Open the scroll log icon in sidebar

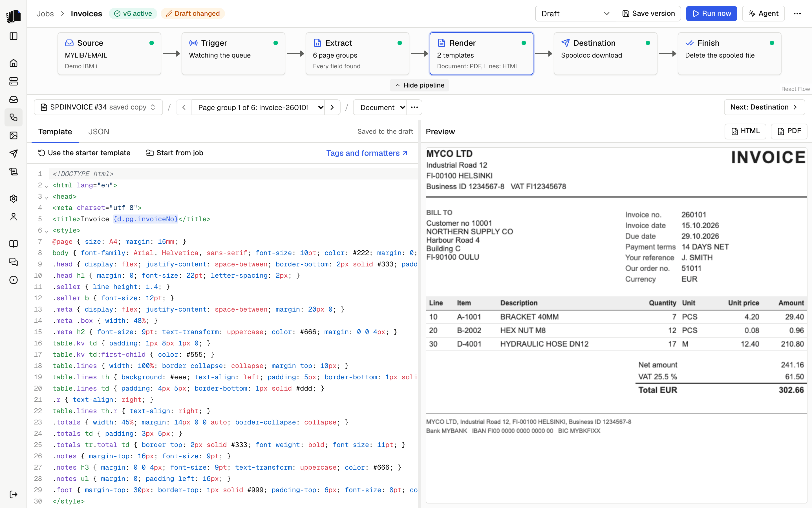(14, 172)
